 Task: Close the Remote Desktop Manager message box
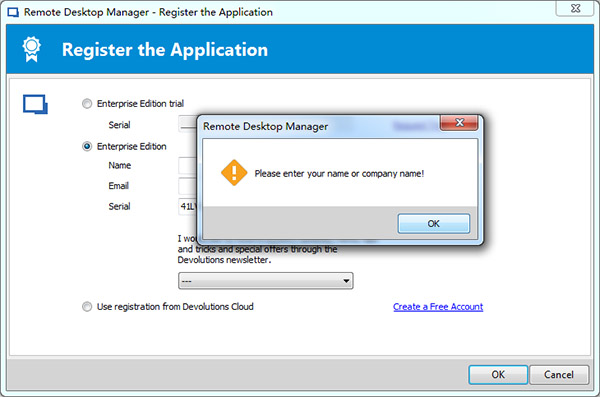pos(459,123)
